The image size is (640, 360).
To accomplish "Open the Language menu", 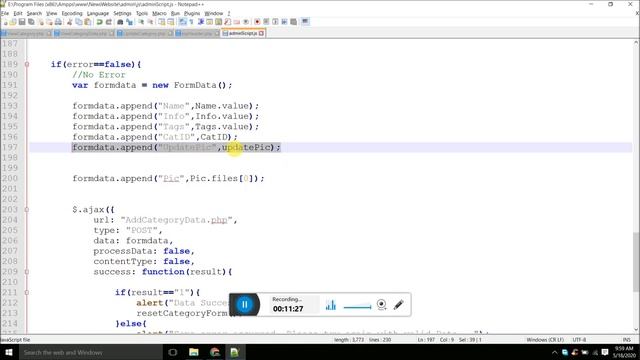I will tap(98, 13).
